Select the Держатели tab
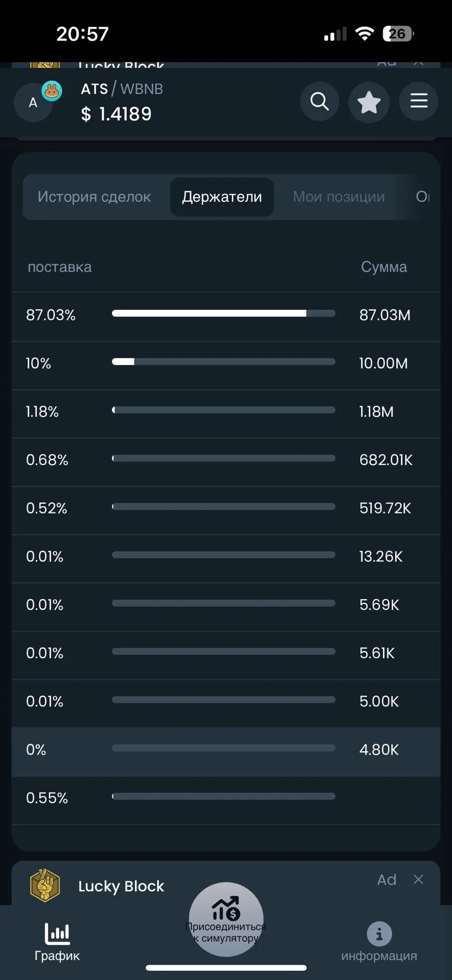This screenshot has width=452, height=980. coord(222,197)
